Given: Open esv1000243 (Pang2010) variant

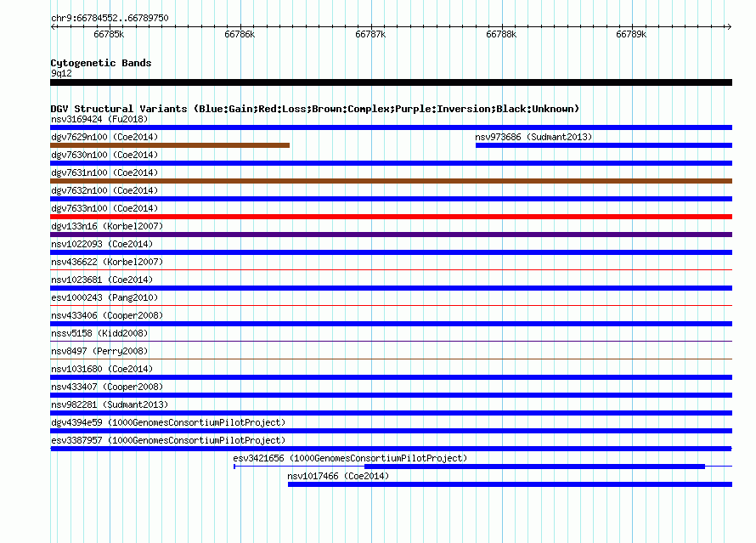Looking at the screenshot, I should tap(104, 297).
